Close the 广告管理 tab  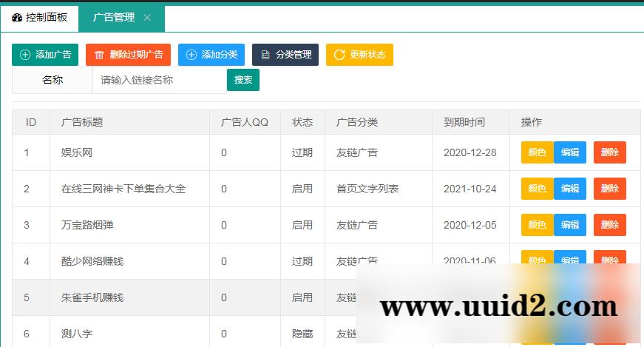(147, 18)
